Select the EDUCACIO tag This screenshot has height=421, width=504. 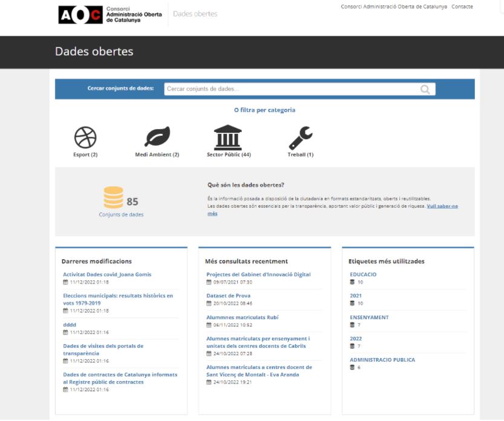coord(363,274)
